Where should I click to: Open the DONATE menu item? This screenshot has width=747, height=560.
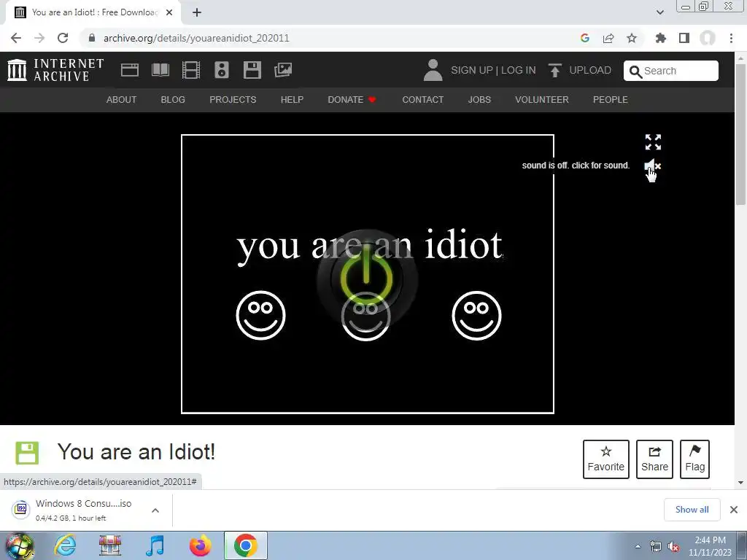[352, 99]
